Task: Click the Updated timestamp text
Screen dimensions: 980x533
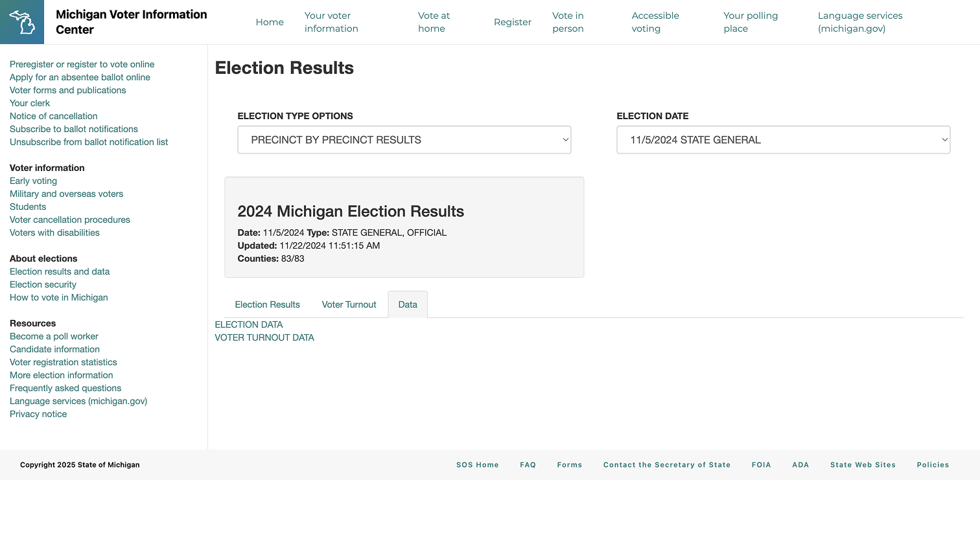Action: tap(309, 245)
